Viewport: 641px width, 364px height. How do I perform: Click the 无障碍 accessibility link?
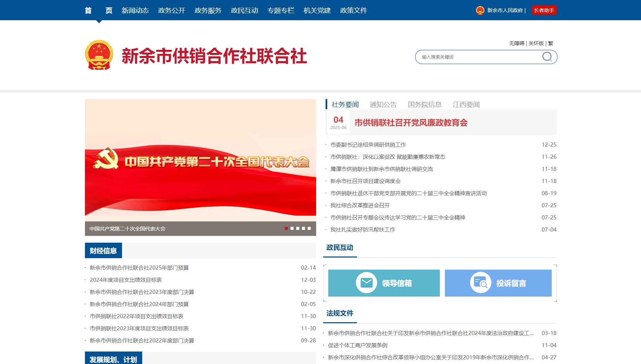(x=517, y=43)
